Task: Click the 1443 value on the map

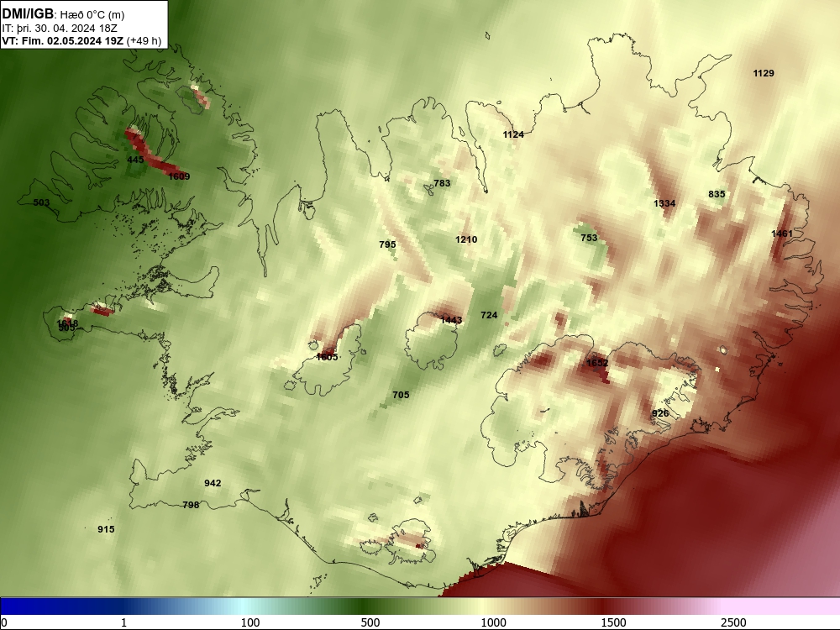Action: (451, 320)
